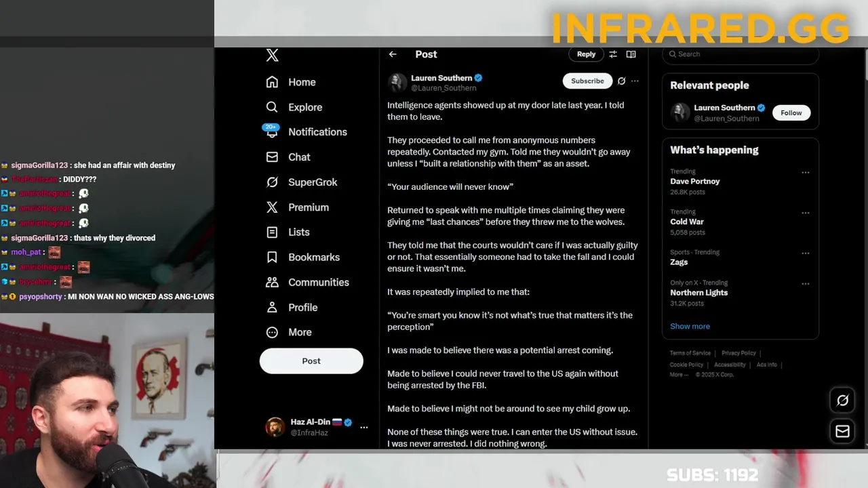Open options for Northern Lights trend
Image resolution: width=868 pixels, height=488 pixels.
[806, 284]
